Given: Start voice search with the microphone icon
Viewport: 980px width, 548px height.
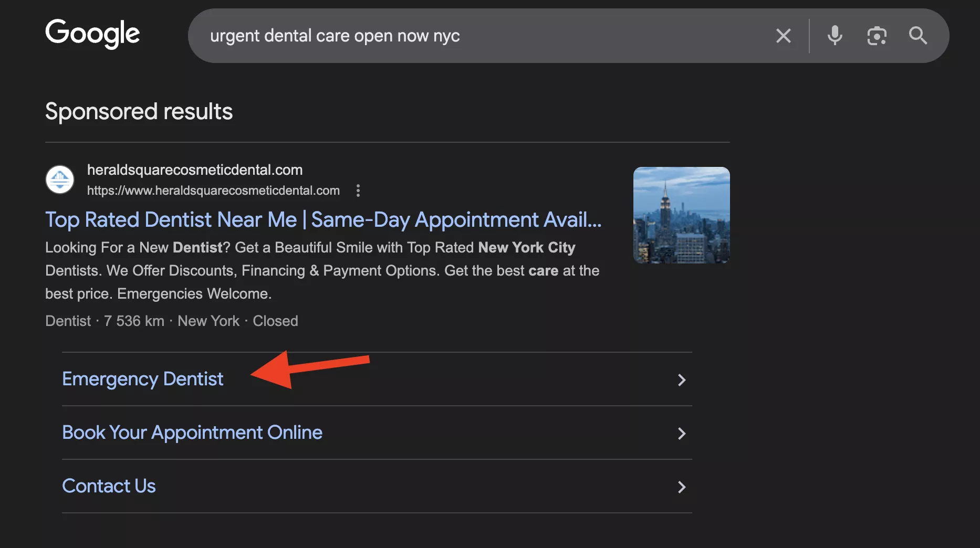Looking at the screenshot, I should [x=835, y=36].
